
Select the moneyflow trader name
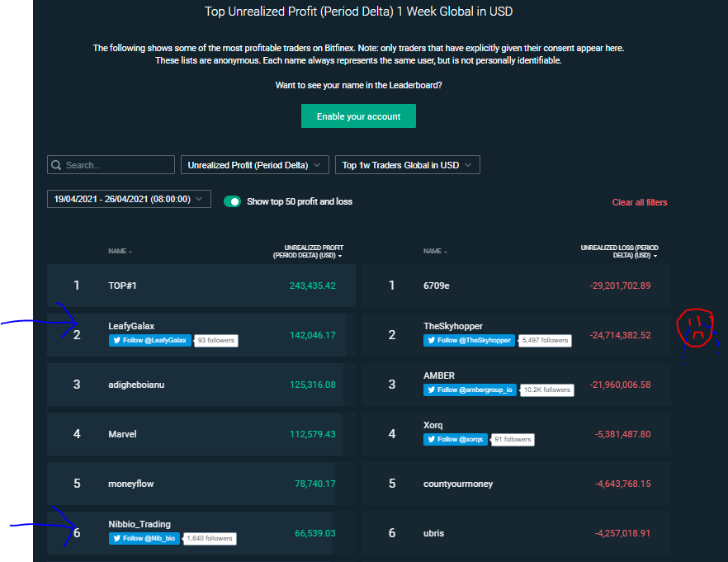[131, 484]
